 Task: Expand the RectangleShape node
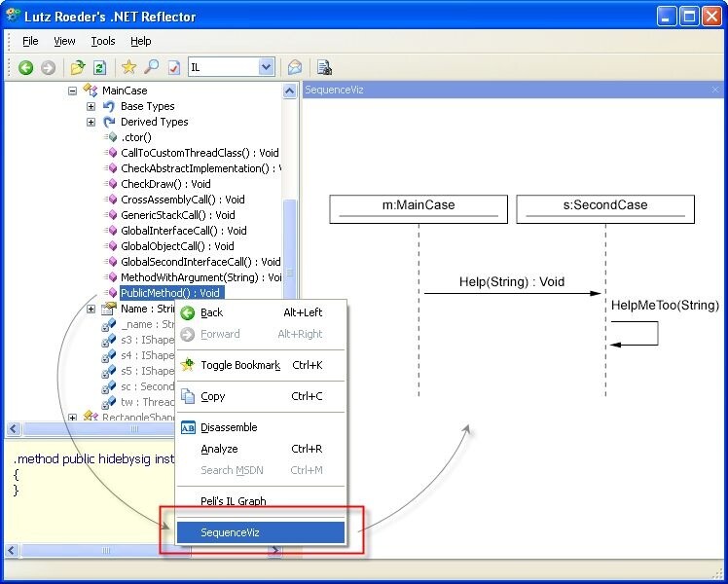[72, 418]
